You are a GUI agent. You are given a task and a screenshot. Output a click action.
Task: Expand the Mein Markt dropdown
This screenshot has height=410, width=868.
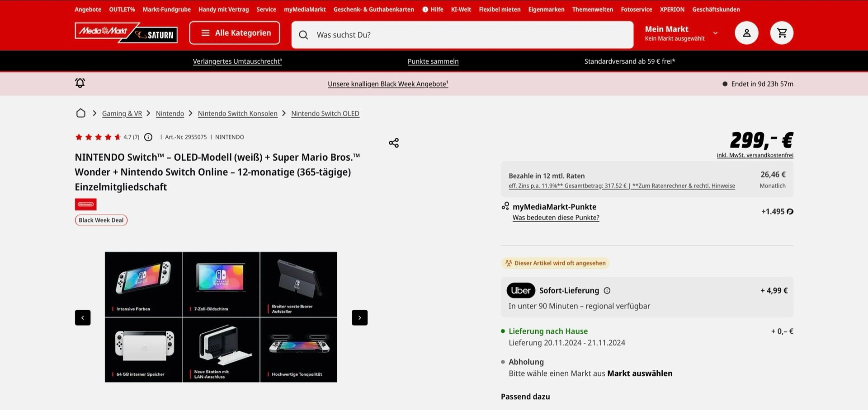coord(715,33)
